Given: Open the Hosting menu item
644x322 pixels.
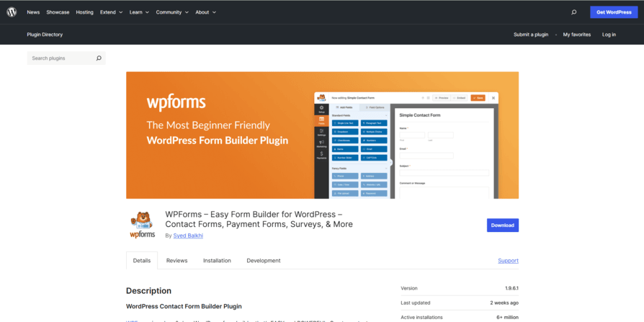Looking at the screenshot, I should [84, 12].
